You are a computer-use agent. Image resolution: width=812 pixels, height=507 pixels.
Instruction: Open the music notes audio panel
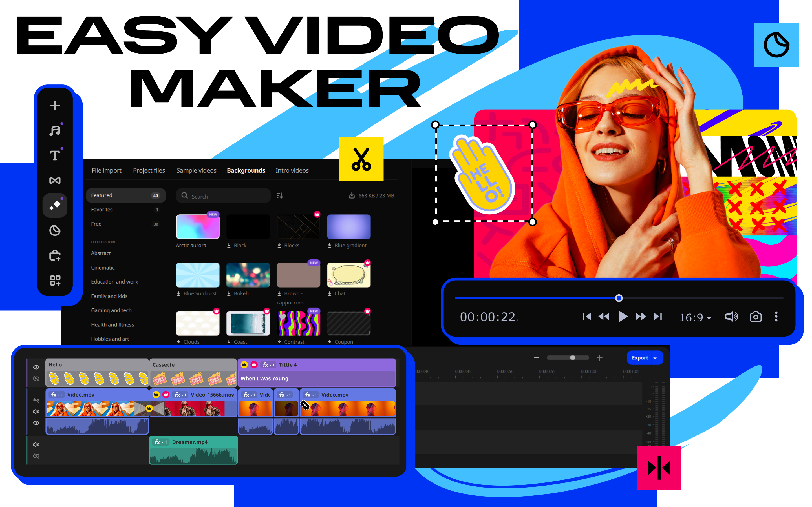[x=55, y=131]
